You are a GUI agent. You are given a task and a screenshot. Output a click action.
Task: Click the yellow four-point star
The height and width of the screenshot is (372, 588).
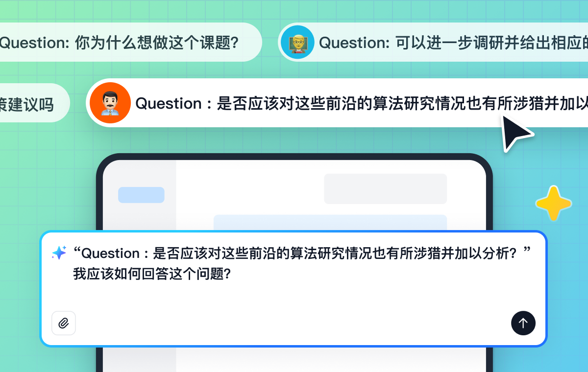click(x=553, y=203)
